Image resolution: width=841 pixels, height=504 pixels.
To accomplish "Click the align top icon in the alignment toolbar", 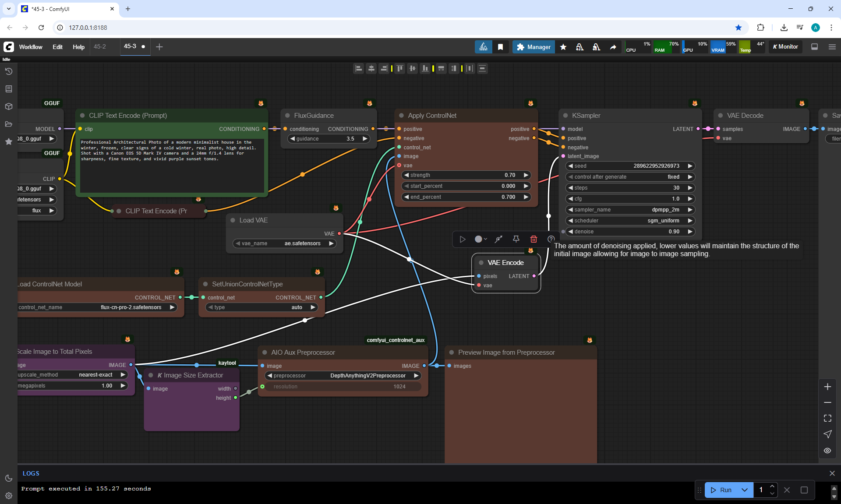I will click(399, 68).
